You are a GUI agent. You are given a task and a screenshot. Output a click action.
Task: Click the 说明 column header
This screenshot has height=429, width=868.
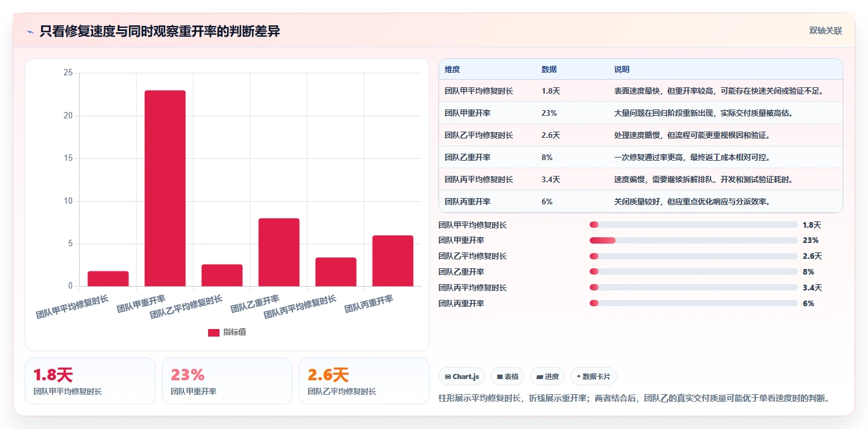622,70
